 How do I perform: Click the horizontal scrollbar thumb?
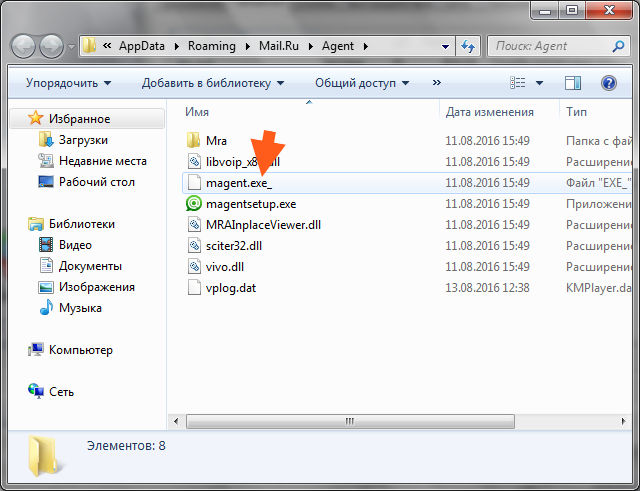350,421
